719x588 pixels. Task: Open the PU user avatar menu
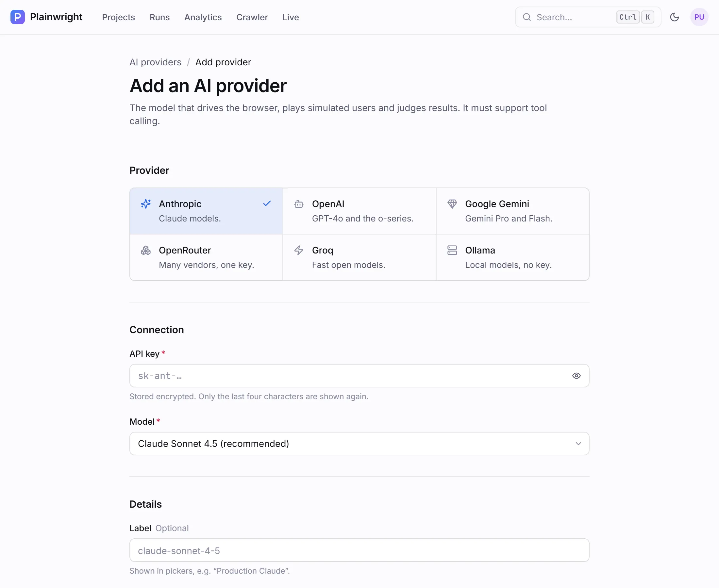tap(699, 17)
